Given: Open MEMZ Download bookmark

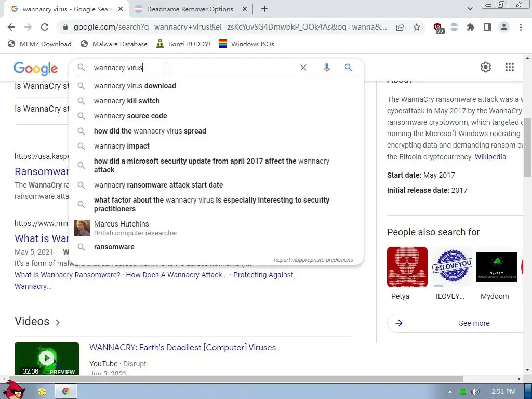Looking at the screenshot, I should tap(39, 44).
